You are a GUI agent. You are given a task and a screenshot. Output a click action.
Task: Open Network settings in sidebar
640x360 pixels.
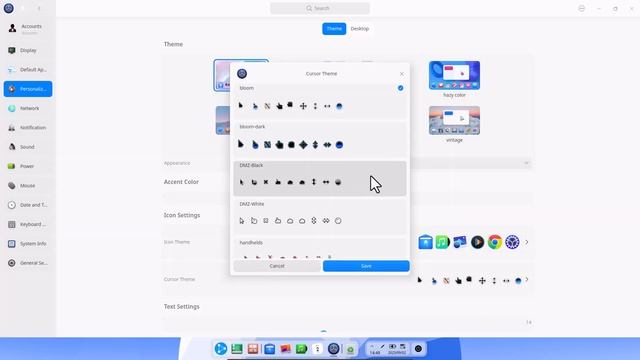(x=28, y=108)
